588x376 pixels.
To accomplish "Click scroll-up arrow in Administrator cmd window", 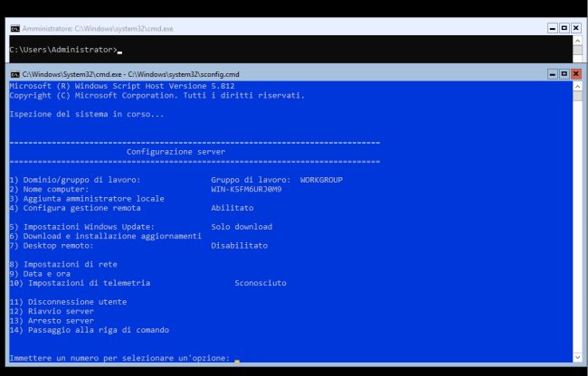I will tap(577, 41).
